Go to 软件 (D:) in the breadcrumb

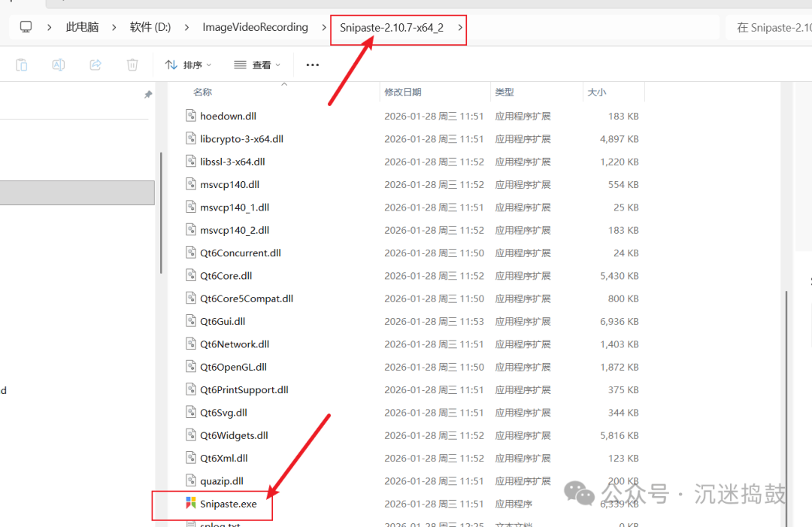tap(150, 28)
